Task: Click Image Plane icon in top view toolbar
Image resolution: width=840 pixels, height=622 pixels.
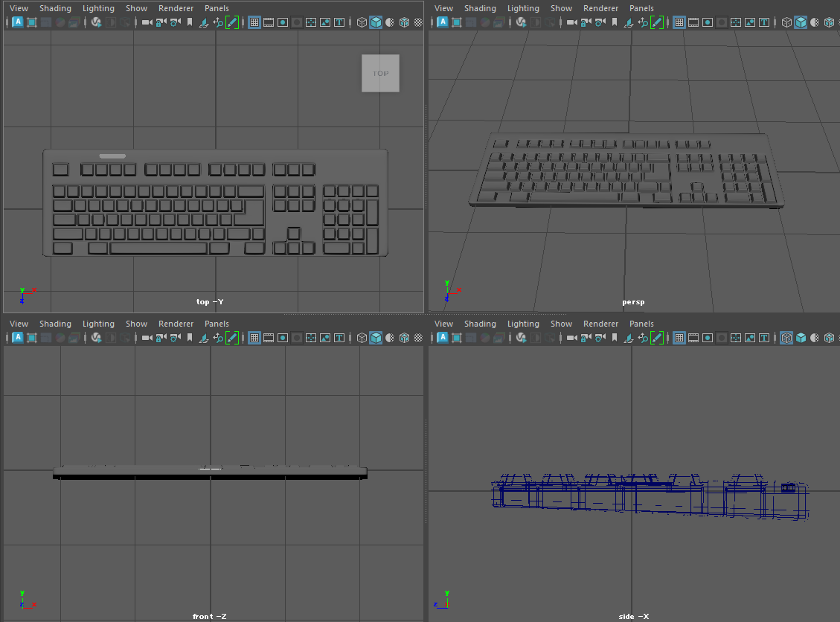Action: pos(204,22)
